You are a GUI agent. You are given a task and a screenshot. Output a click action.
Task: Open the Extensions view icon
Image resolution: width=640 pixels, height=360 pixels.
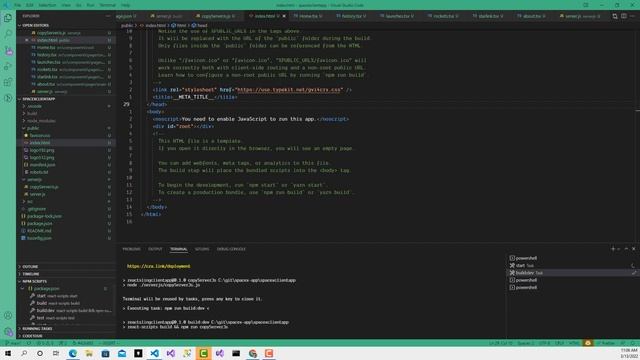[8, 82]
